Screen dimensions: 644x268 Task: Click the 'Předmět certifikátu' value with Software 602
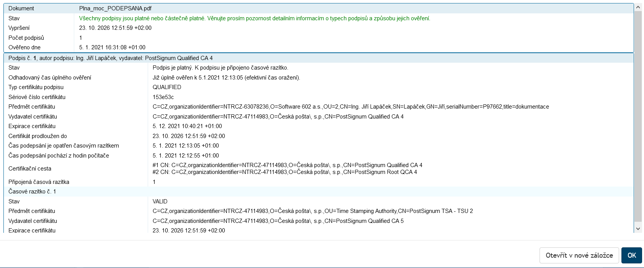[351, 107]
